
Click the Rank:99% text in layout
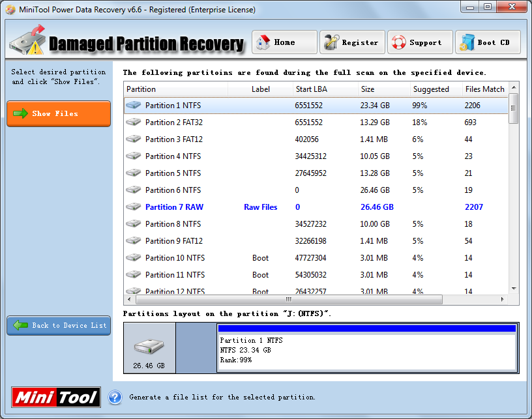pyautogui.click(x=236, y=360)
